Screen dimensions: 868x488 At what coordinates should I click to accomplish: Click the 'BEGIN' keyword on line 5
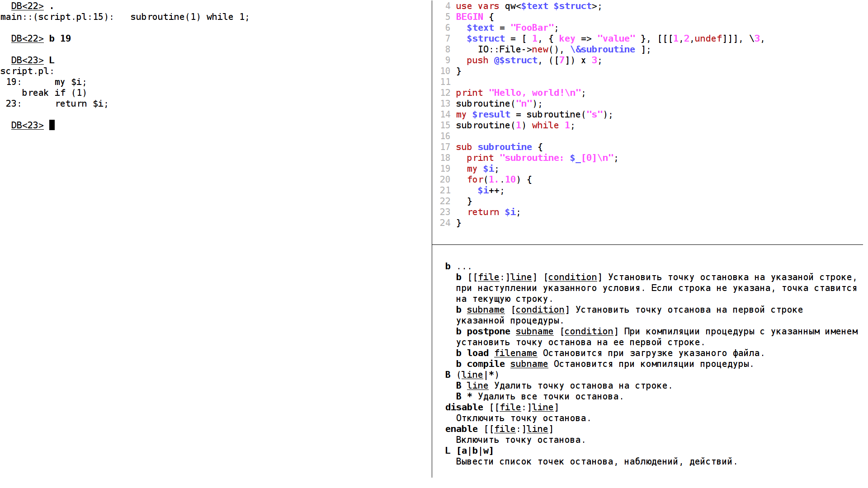[x=469, y=17]
